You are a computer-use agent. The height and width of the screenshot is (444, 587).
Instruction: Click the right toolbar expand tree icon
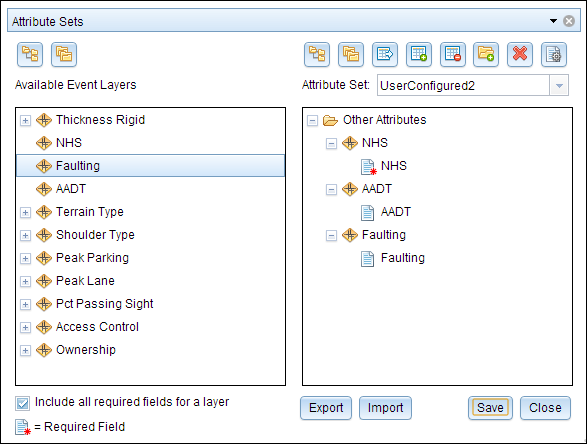click(317, 55)
